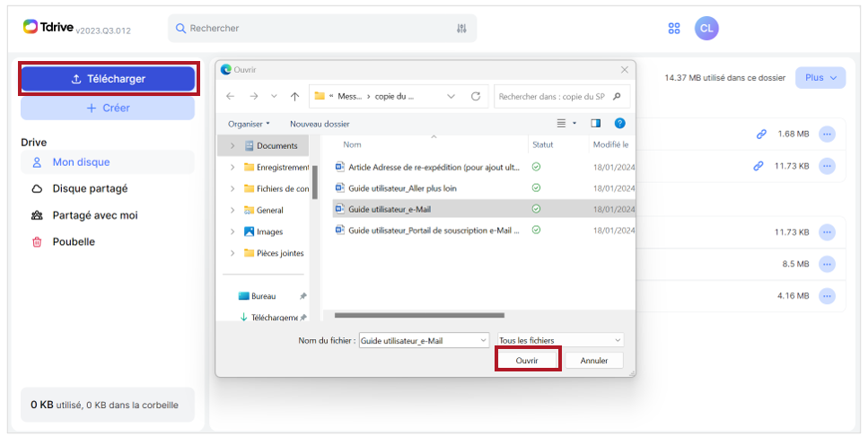Click Edge icon in dialog title

[225, 70]
